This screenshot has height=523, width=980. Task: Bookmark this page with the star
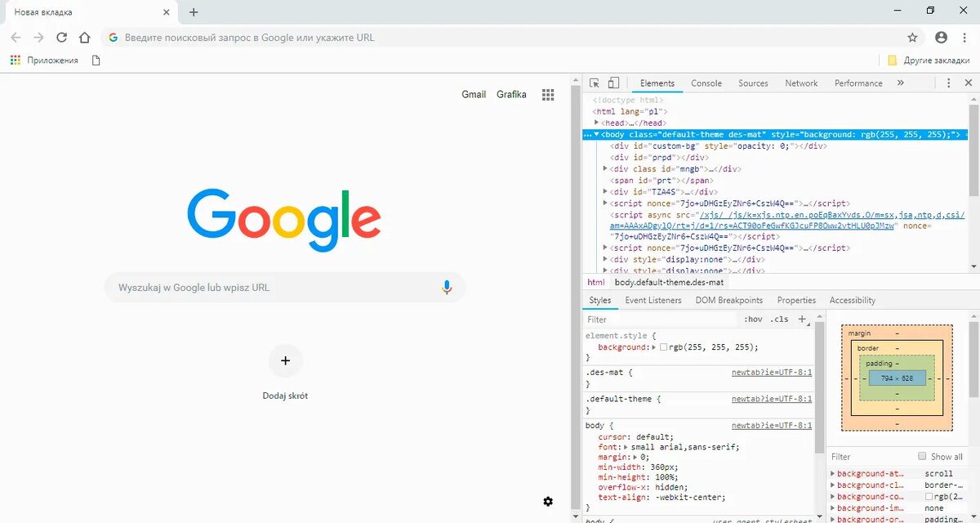[913, 38]
